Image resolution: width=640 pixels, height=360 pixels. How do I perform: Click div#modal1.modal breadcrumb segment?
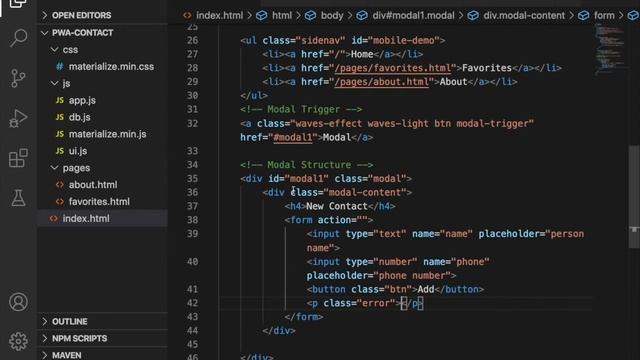point(413,16)
